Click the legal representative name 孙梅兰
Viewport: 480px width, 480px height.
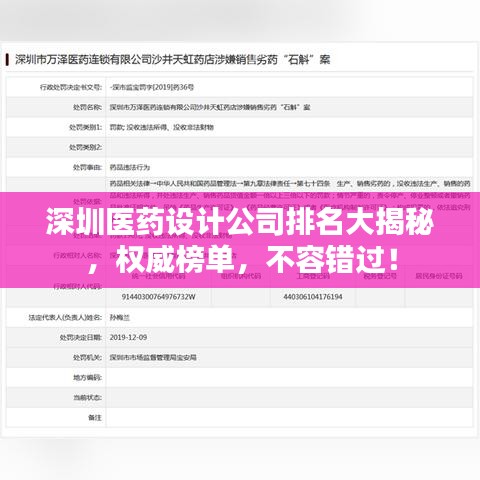[120, 317]
